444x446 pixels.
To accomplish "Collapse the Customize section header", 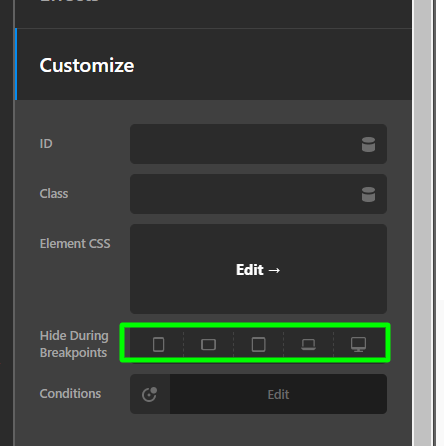I will (x=213, y=64).
